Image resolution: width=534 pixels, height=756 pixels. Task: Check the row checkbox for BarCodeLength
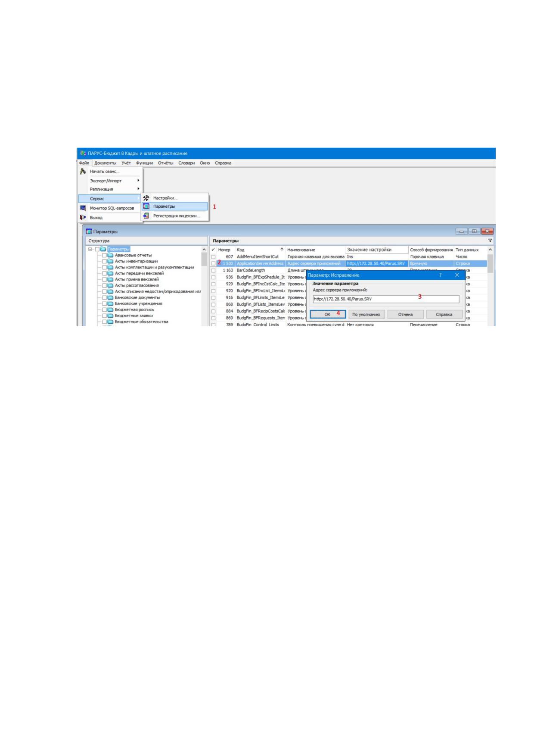(x=213, y=271)
